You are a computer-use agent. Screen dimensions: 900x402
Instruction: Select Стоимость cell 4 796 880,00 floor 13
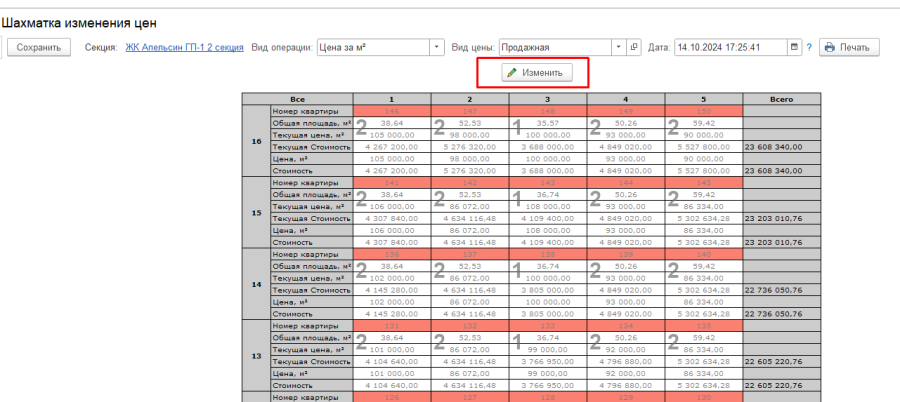[626, 385]
